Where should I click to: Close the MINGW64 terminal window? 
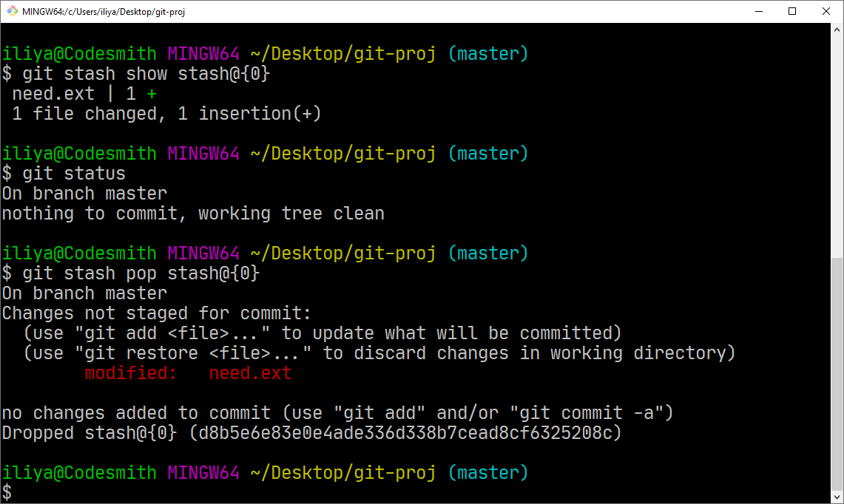click(826, 11)
